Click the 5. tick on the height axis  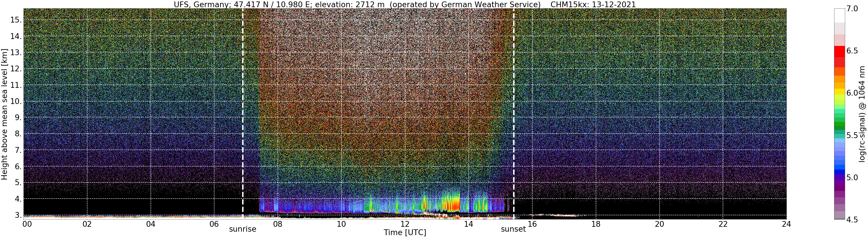(18, 183)
